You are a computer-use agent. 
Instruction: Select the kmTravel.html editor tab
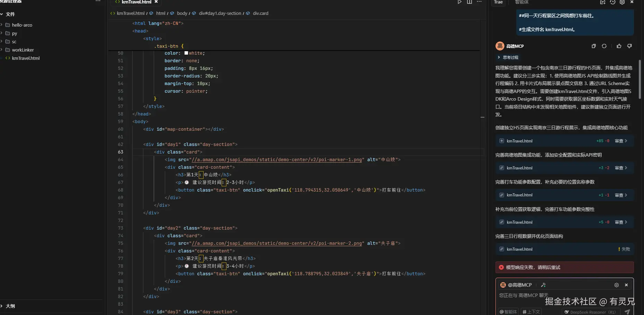(136, 2)
